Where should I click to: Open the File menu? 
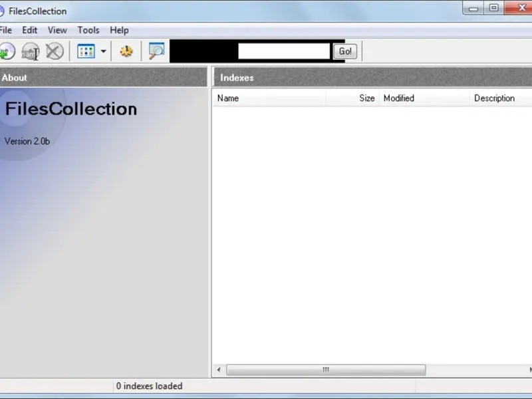(6, 30)
